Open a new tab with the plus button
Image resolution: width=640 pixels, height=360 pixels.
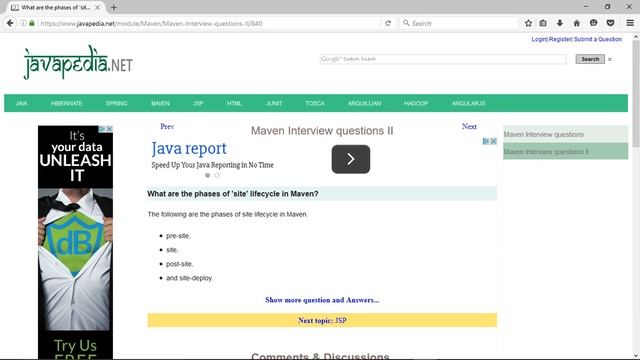(x=113, y=7)
